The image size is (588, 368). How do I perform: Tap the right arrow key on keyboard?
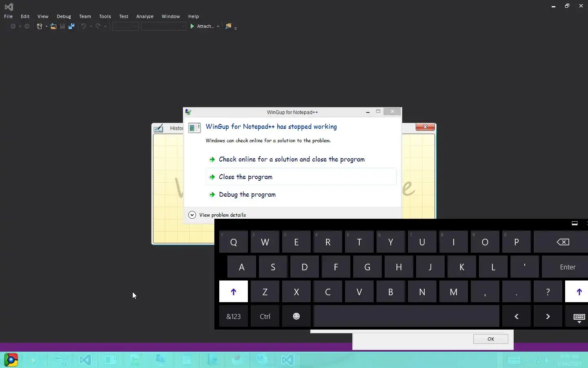pos(548,316)
